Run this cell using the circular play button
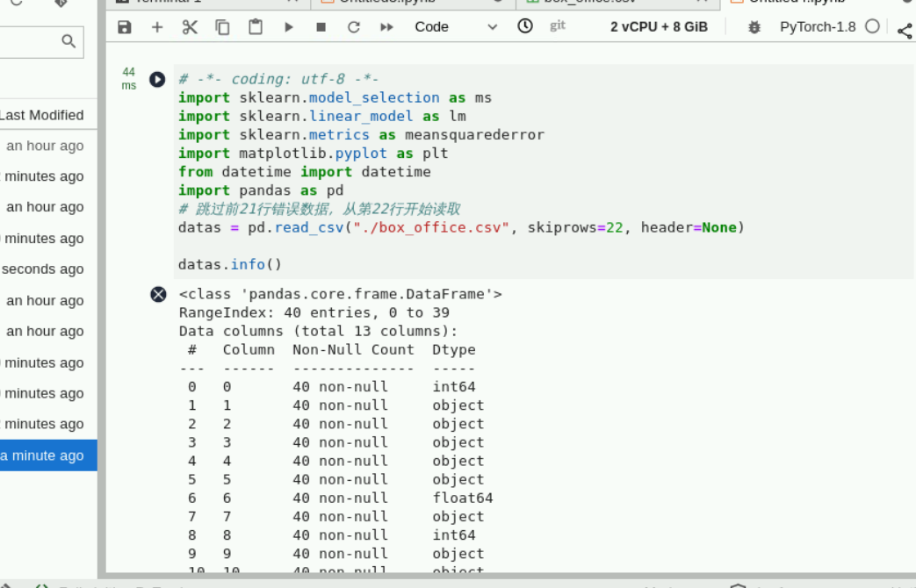Viewport: 916px width, 588px height. (157, 79)
